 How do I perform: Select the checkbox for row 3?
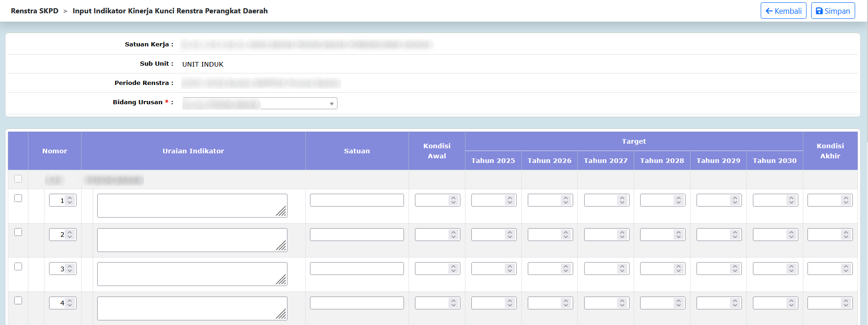18,267
